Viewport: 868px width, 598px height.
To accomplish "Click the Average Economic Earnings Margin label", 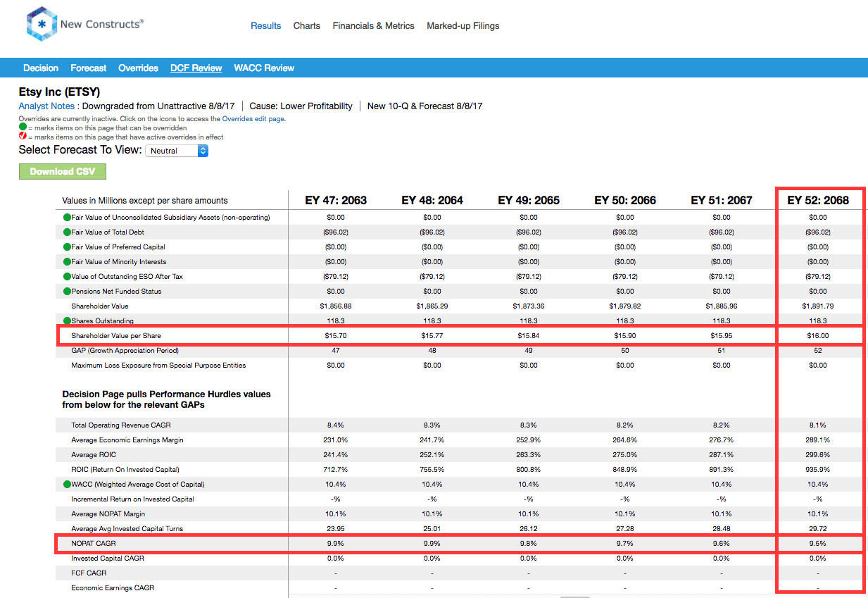I will [x=127, y=440].
